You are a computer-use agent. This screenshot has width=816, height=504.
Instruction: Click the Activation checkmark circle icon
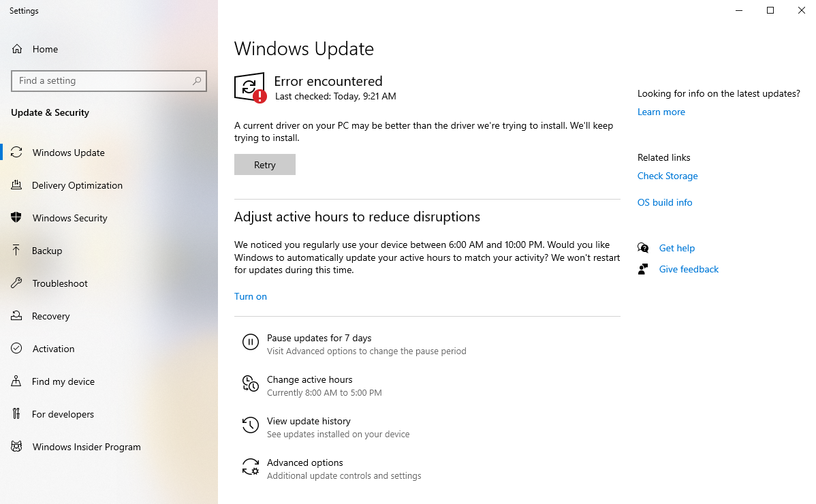pyautogui.click(x=16, y=349)
